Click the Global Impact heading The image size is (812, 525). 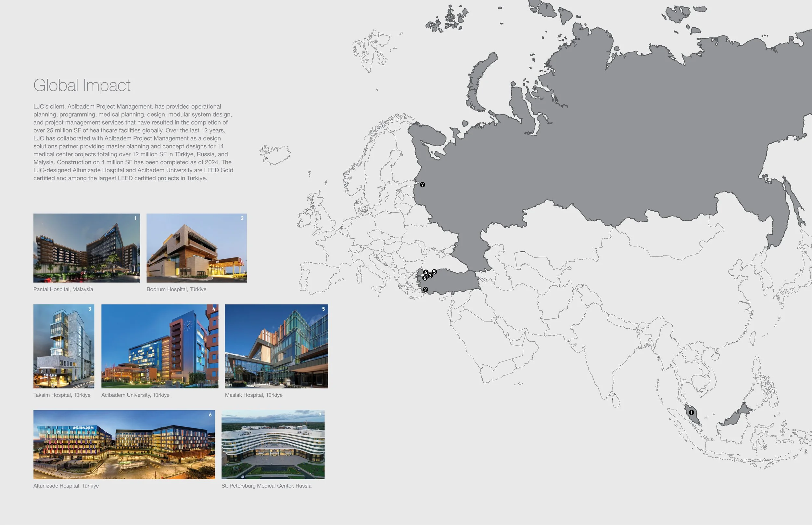(x=82, y=85)
